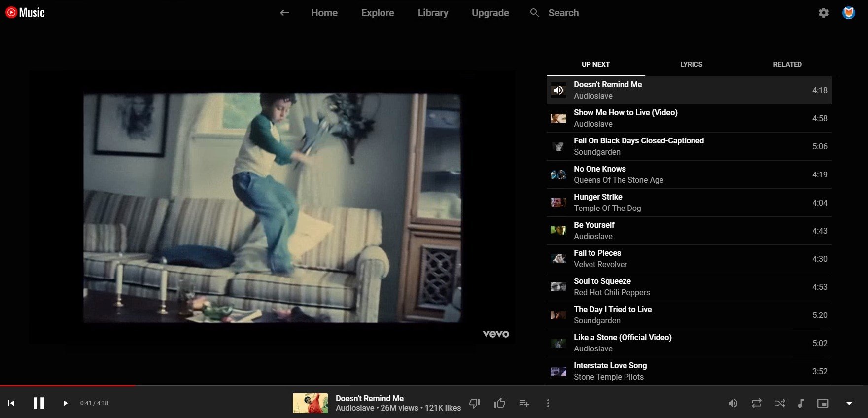Open more actions three-dot menu
Screen dimensions: 868x418
(x=548, y=403)
